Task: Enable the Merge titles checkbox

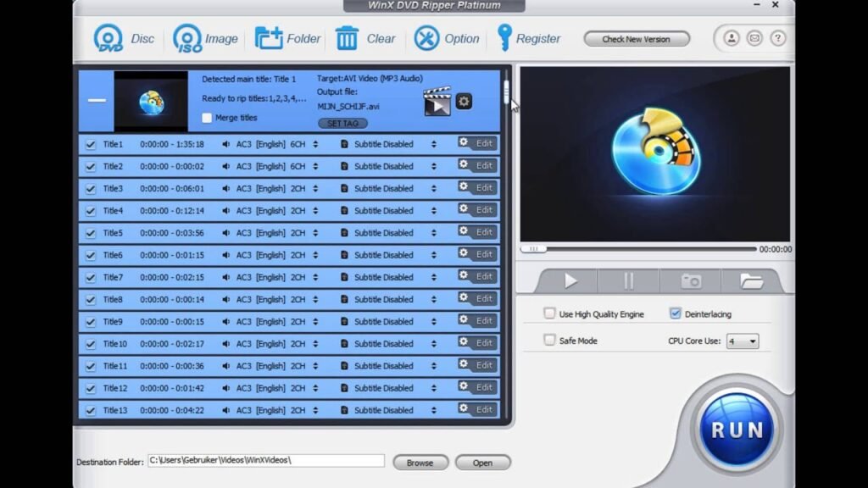Action: tap(207, 118)
